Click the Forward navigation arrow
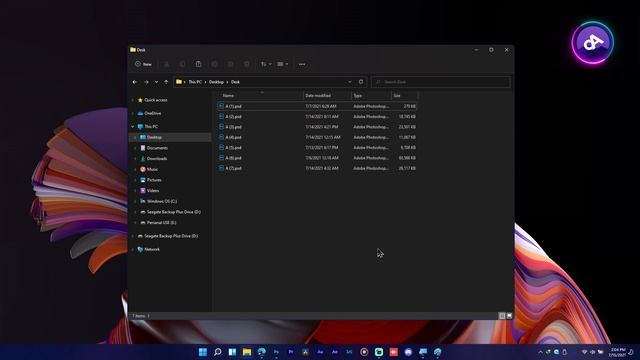The width and height of the screenshot is (640, 360). tap(146, 82)
